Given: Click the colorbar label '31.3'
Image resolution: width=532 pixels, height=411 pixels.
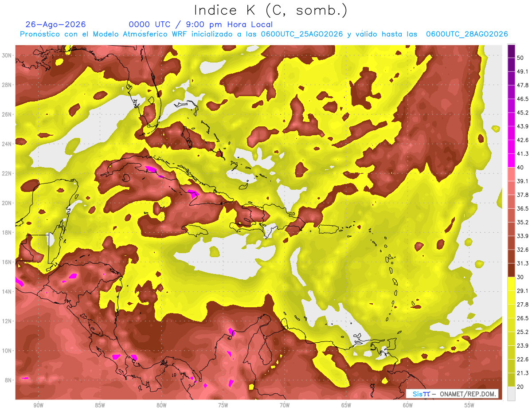Looking at the screenshot, I should tap(523, 263).
